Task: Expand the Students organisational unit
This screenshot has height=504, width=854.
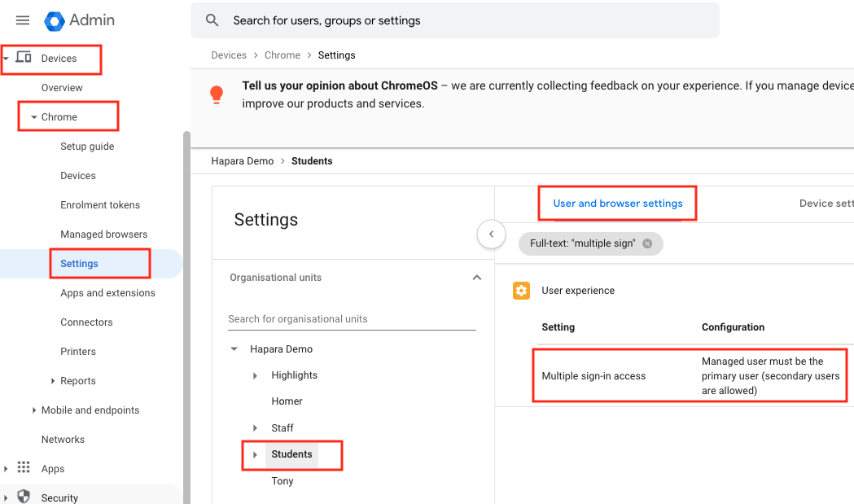Action: click(x=255, y=454)
